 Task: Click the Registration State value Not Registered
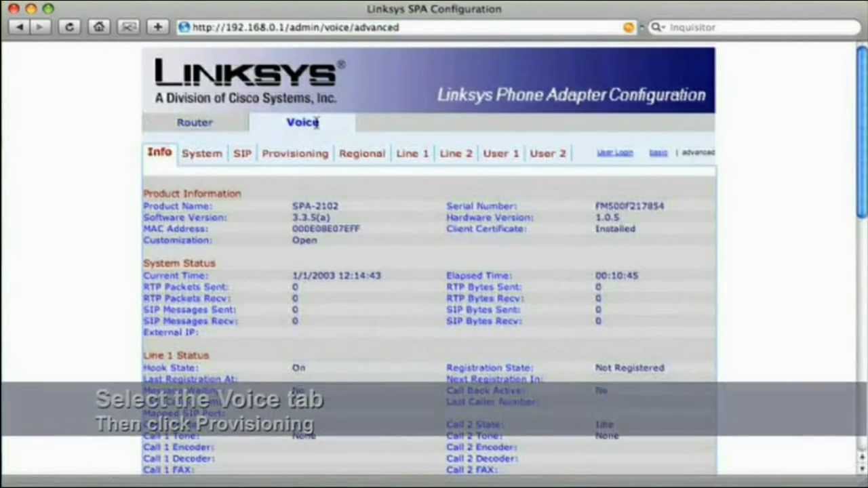(x=630, y=368)
